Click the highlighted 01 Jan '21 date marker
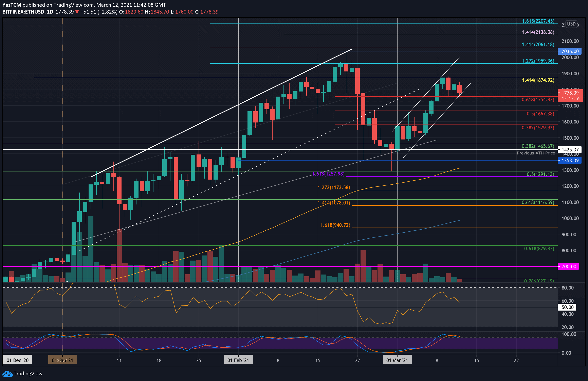The width and height of the screenshot is (588, 381). (62, 360)
